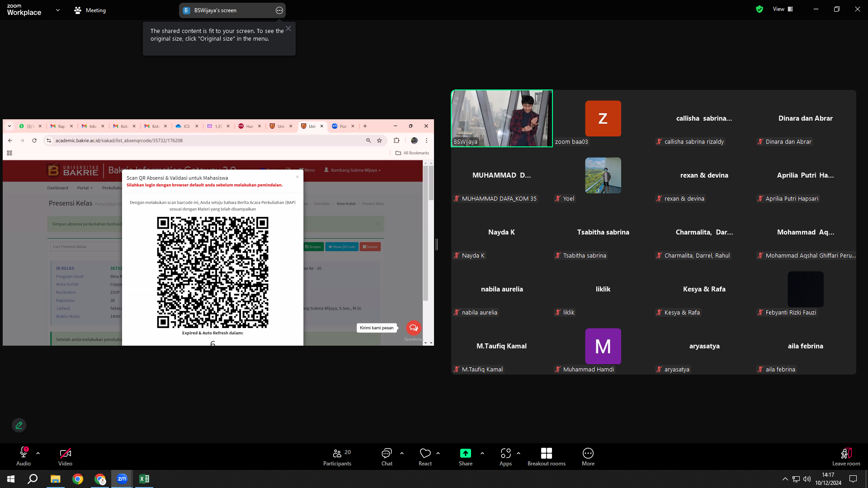Screen dimensions: 868x488
Task: Expand chat options arrow
Action: point(402,453)
